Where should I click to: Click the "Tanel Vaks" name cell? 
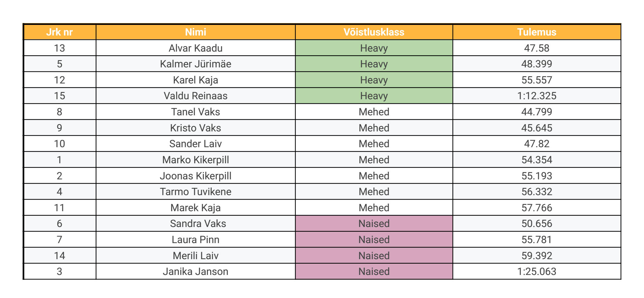[195, 112]
